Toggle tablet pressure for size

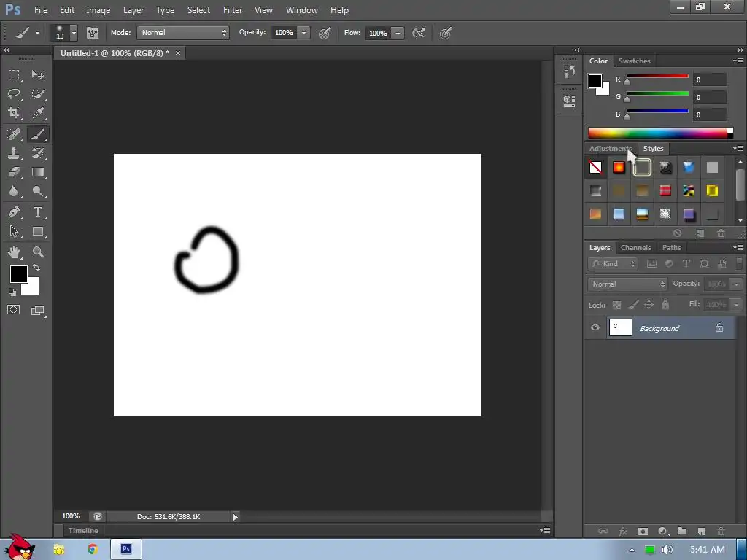point(446,33)
